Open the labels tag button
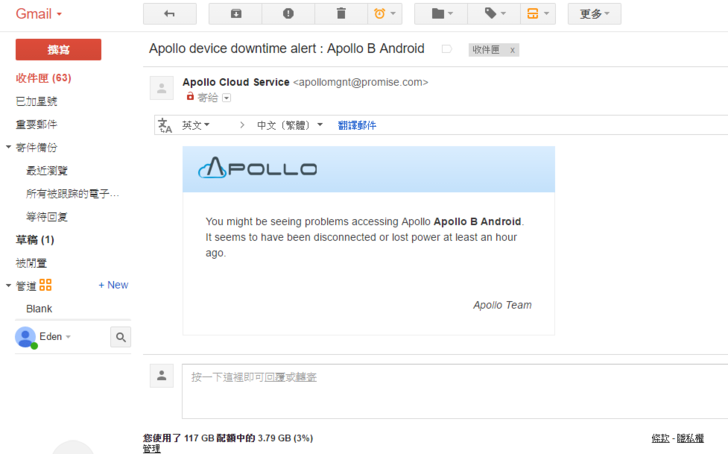This screenshot has height=454, width=728. click(496, 14)
